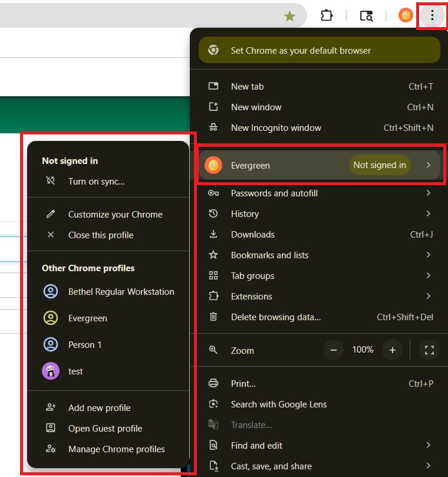Open a New tab from the menu

point(319,87)
